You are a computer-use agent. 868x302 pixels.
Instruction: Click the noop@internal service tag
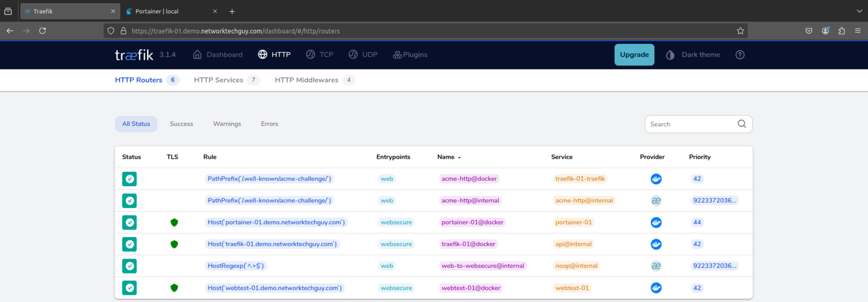(x=576, y=266)
